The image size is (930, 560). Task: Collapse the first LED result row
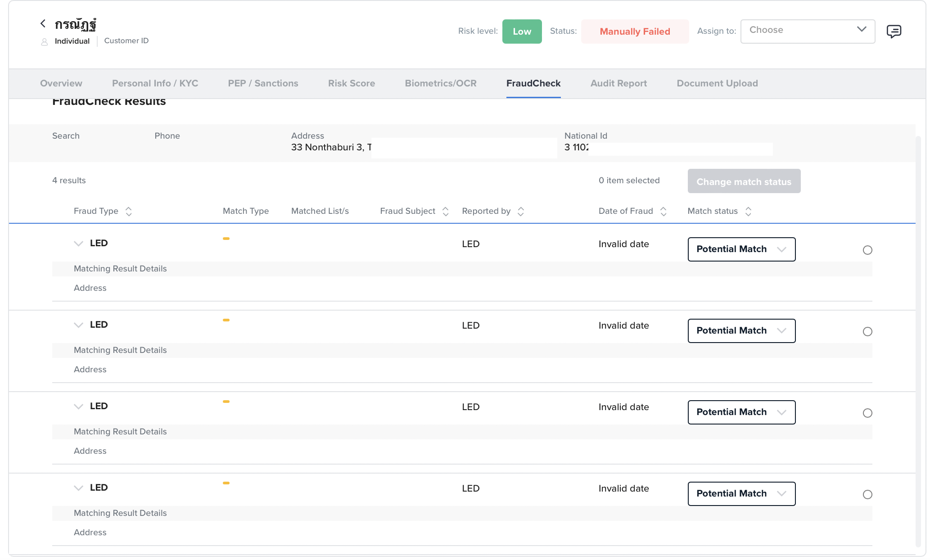(x=78, y=244)
